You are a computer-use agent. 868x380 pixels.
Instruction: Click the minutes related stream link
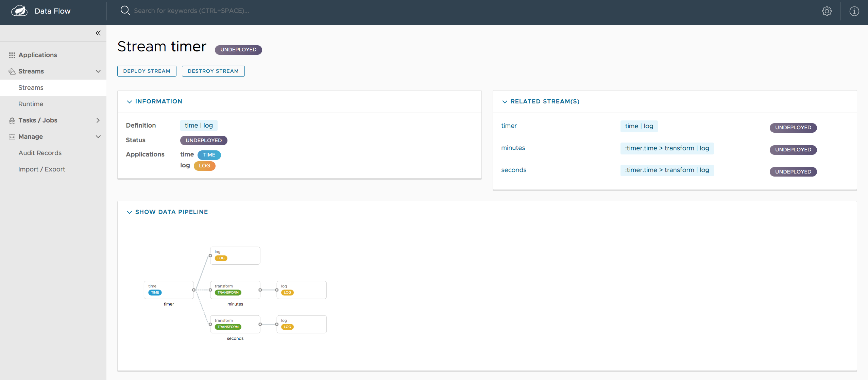[512, 147]
